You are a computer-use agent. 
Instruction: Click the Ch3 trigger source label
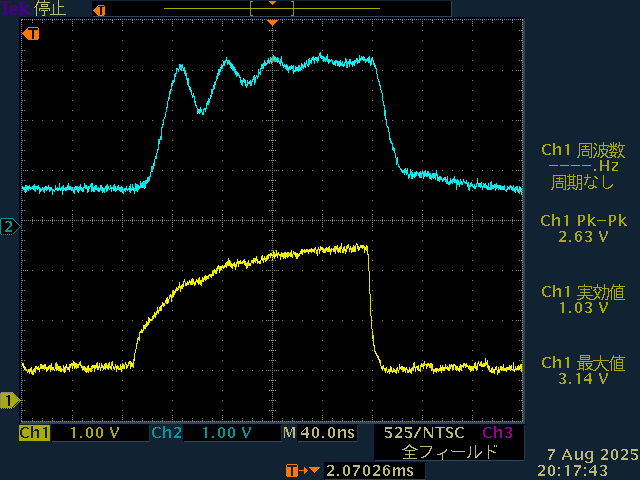[x=497, y=433]
